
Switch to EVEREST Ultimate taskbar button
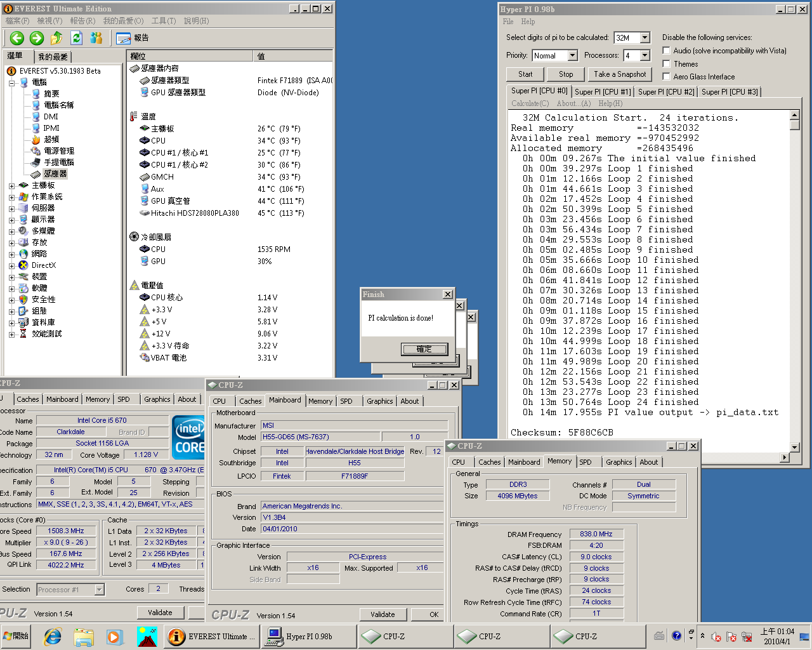pyautogui.click(x=211, y=637)
